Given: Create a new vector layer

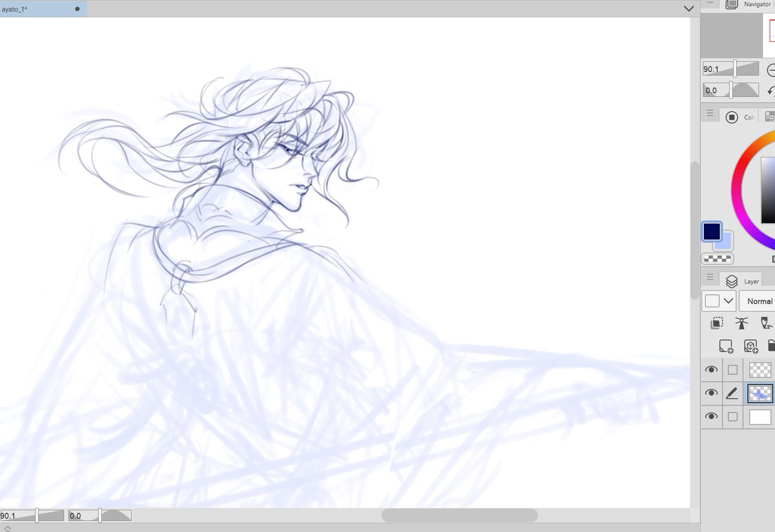Looking at the screenshot, I should pyautogui.click(x=750, y=347).
